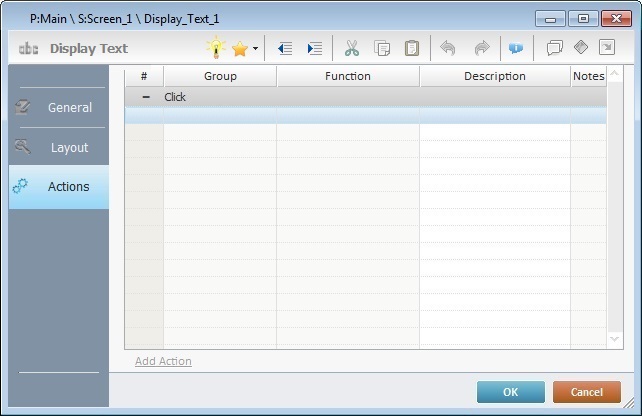The height and width of the screenshot is (416, 642).
Task: Click the Add Action link
Action: pyautogui.click(x=163, y=361)
